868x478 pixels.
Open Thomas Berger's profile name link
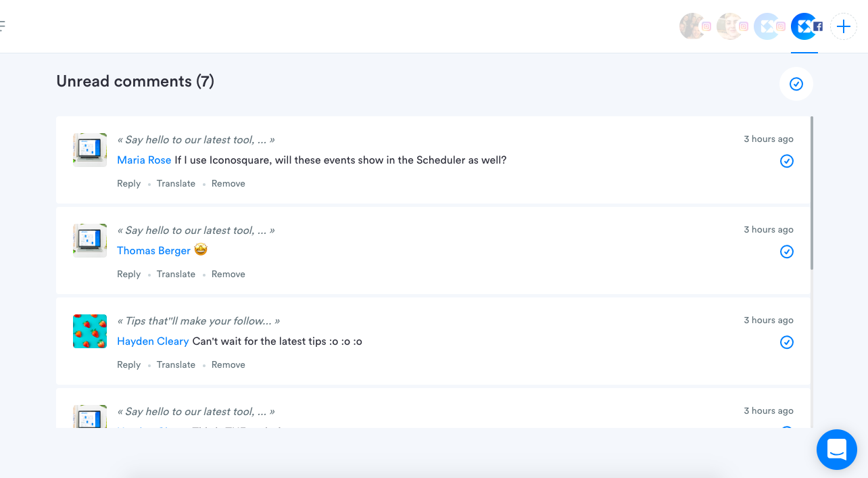(x=153, y=251)
